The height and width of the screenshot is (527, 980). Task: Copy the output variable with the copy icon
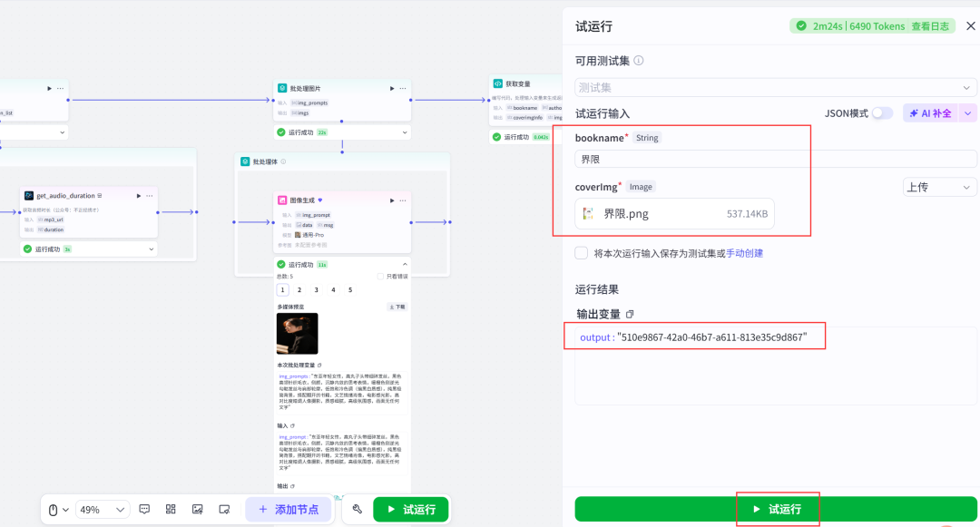tap(630, 314)
